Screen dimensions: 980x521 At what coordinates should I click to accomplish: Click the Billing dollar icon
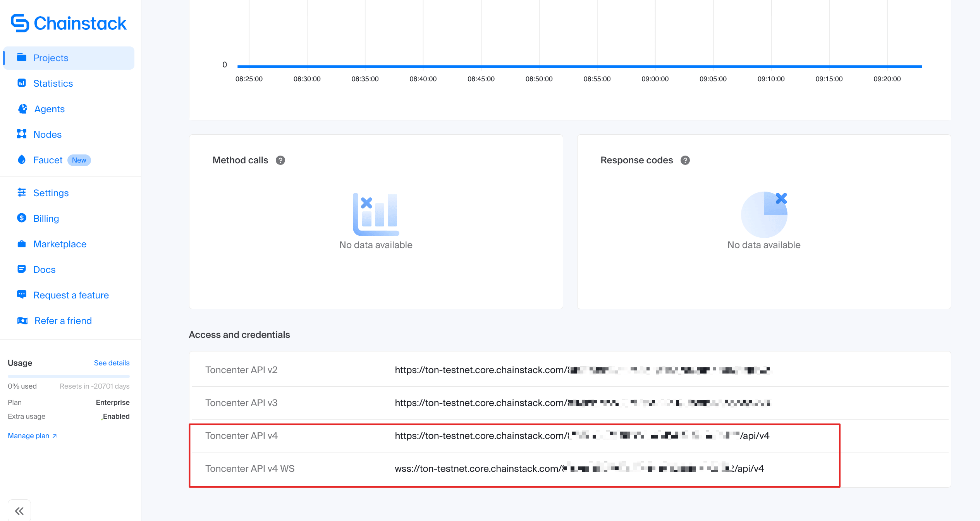[22, 218]
